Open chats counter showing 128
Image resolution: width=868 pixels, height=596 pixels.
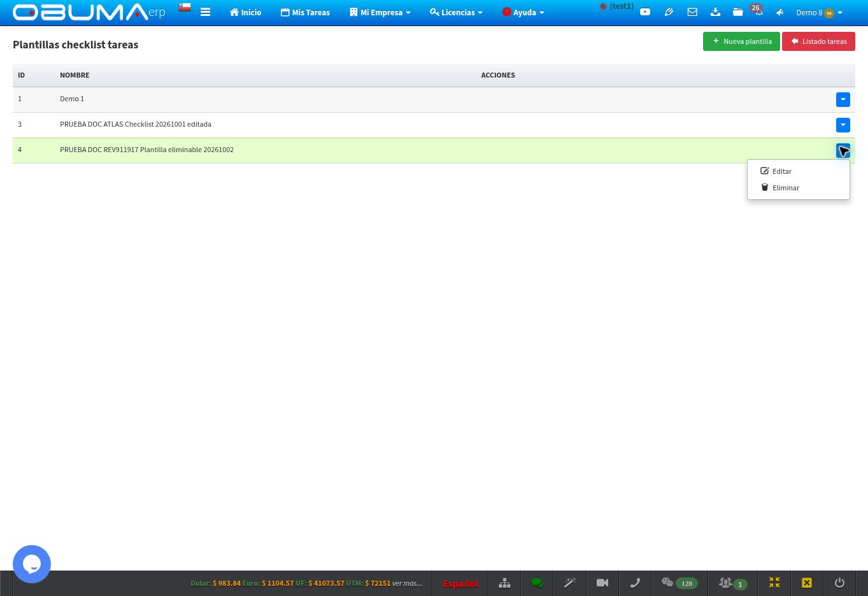pyautogui.click(x=679, y=583)
